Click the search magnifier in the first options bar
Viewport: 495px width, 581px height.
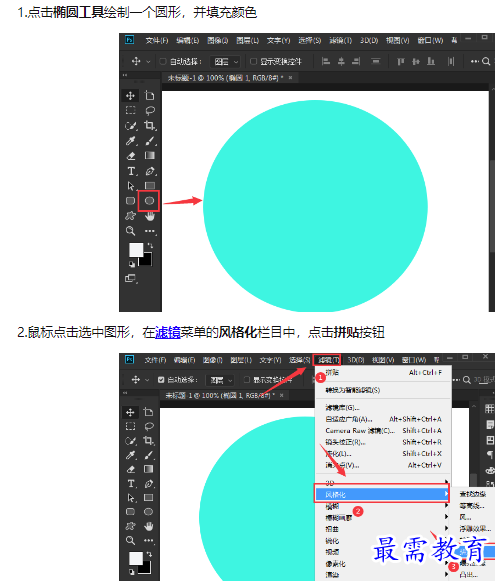(x=486, y=62)
